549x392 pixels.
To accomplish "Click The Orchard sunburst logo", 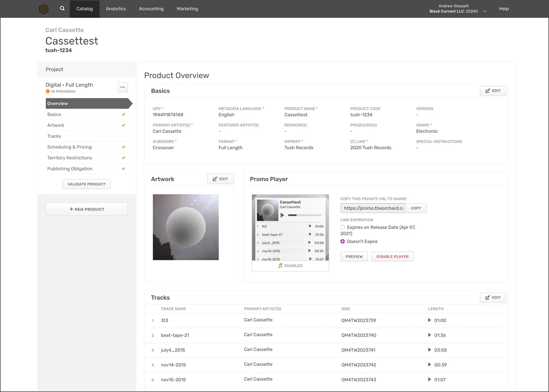I will [x=44, y=9].
